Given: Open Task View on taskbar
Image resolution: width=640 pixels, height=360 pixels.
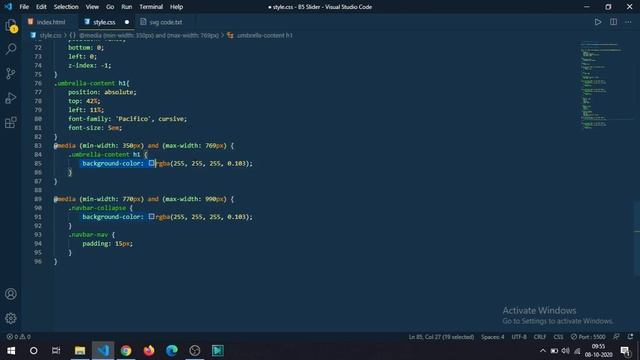Looking at the screenshot, I should click(x=56, y=351).
